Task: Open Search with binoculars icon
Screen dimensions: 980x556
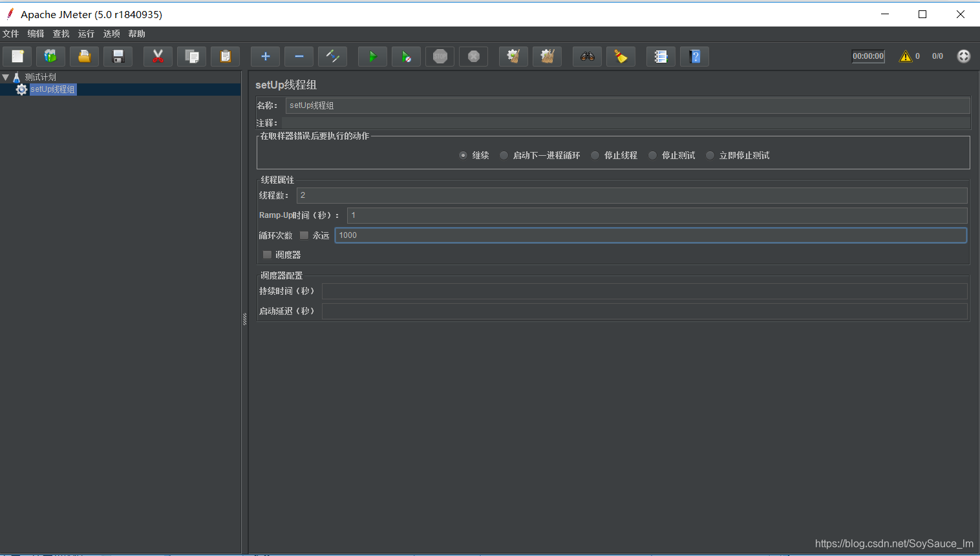Action: point(587,57)
